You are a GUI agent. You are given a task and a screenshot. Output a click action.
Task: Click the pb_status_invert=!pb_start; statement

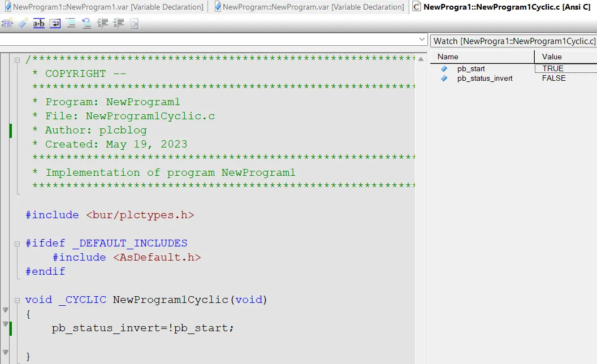(143, 328)
